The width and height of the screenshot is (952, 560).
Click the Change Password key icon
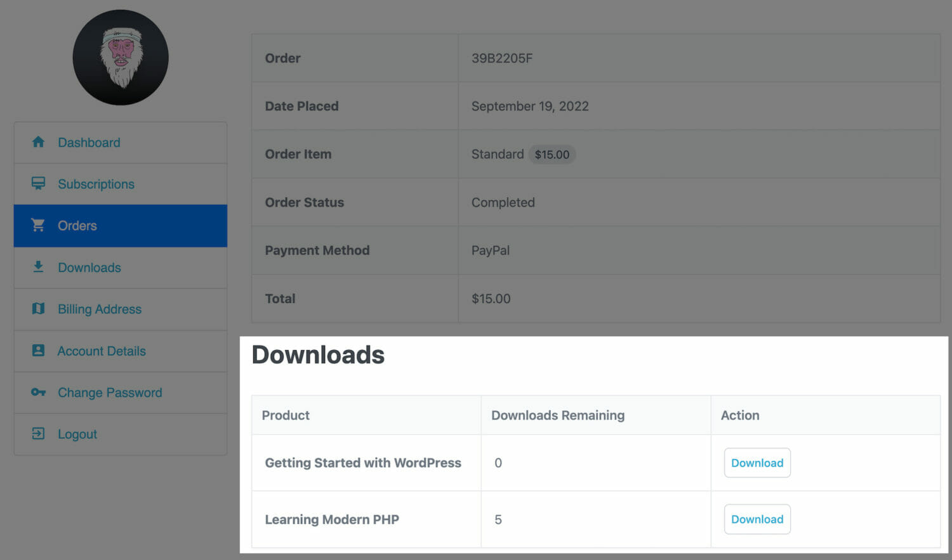click(x=38, y=392)
